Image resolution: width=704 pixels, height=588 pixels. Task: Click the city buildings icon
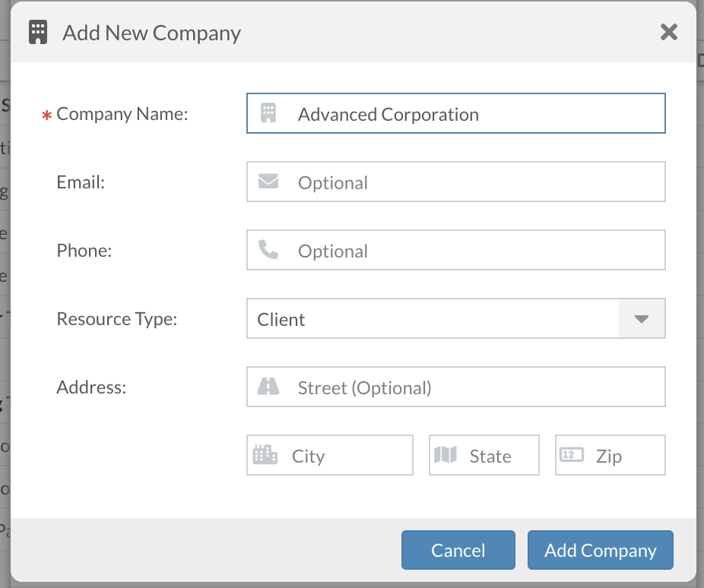tap(265, 455)
